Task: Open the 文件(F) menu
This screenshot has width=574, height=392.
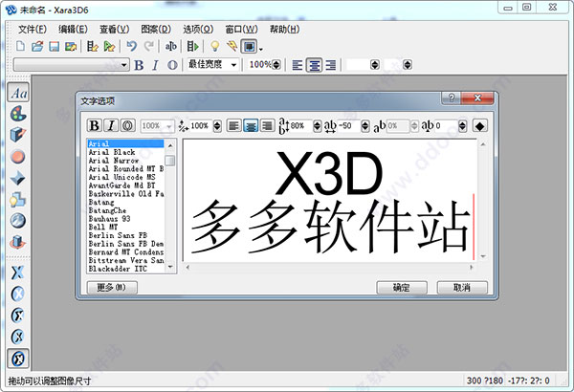Action: coord(33,29)
